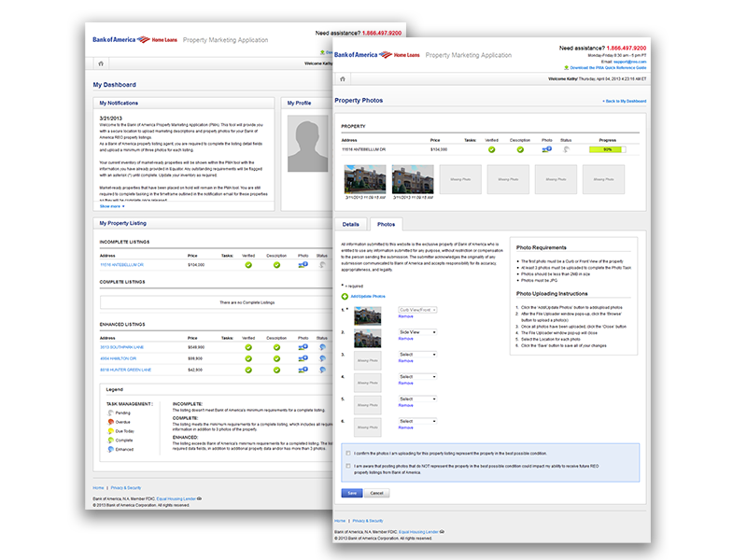Click the Back to My Dashboard link
The height and width of the screenshot is (560, 747).
click(x=626, y=100)
